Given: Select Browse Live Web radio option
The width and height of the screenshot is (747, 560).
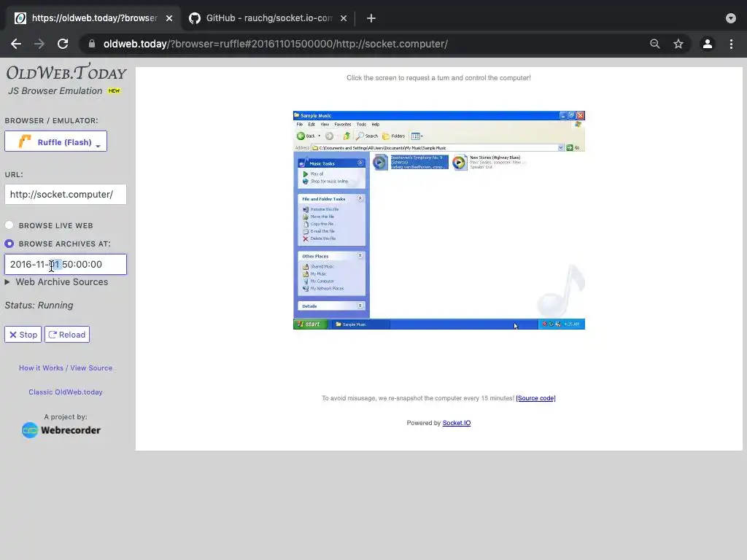Looking at the screenshot, I should [x=9, y=225].
